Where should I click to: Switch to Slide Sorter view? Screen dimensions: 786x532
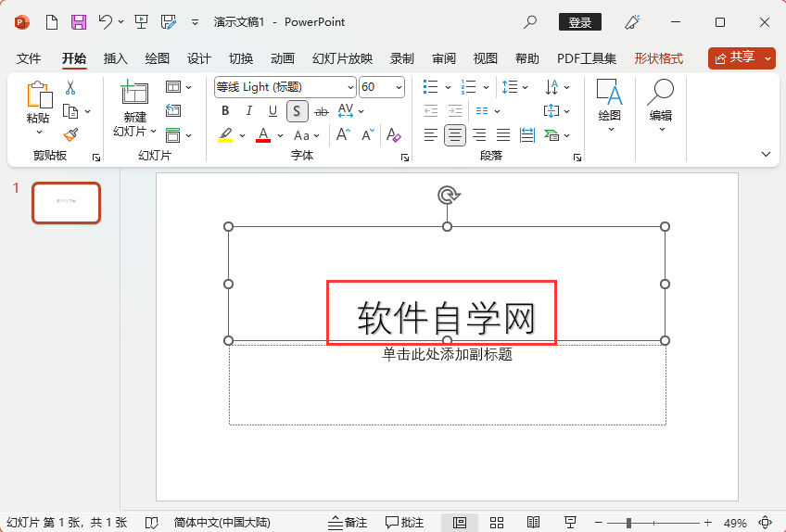[x=497, y=523]
